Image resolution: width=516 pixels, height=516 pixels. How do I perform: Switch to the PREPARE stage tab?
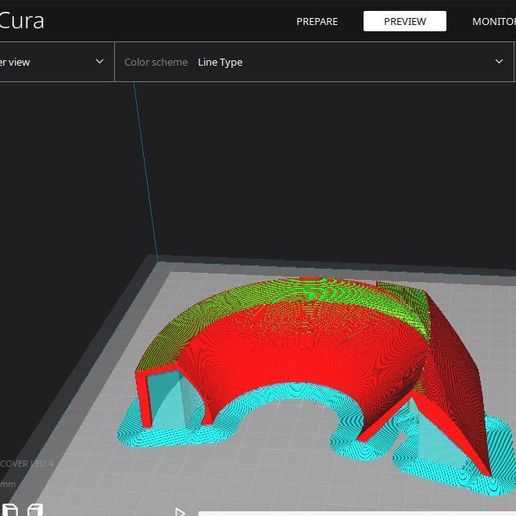(317, 22)
